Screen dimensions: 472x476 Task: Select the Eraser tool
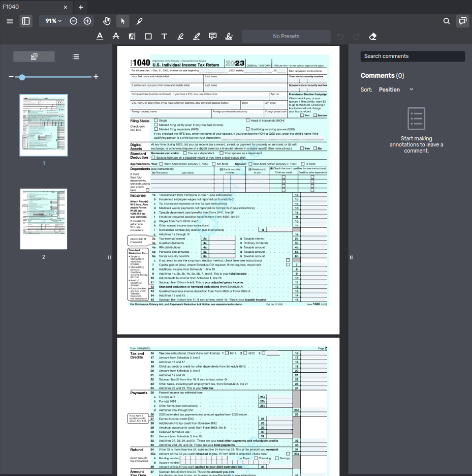(372, 36)
